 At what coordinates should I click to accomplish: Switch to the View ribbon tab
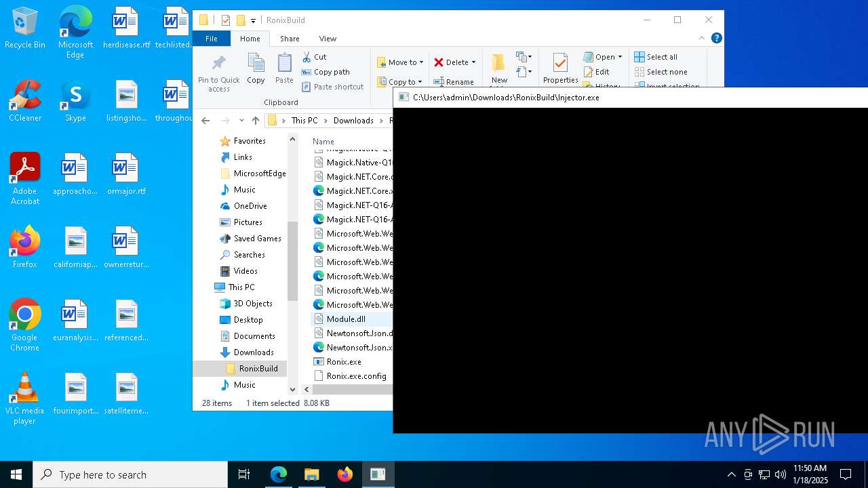click(328, 39)
